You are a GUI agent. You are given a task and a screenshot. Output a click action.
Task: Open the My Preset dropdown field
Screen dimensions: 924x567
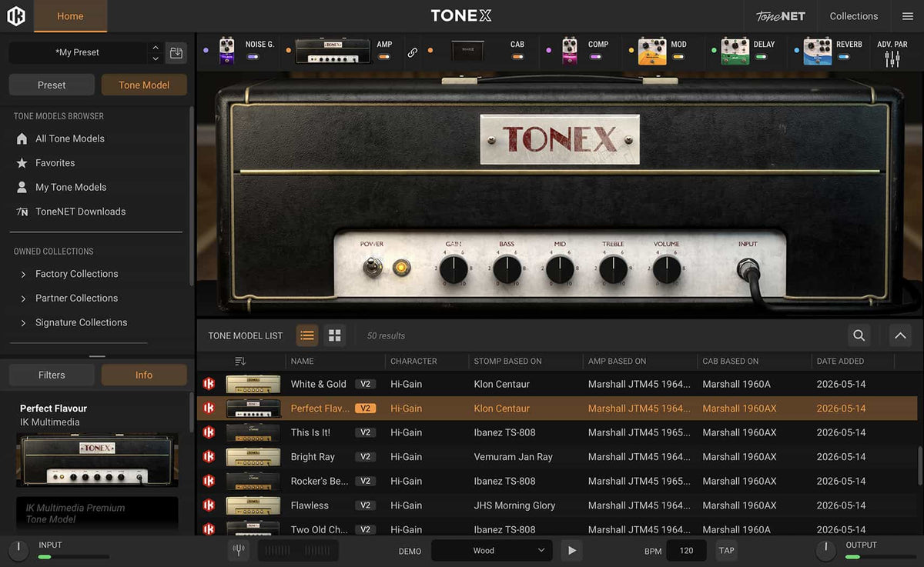77,52
